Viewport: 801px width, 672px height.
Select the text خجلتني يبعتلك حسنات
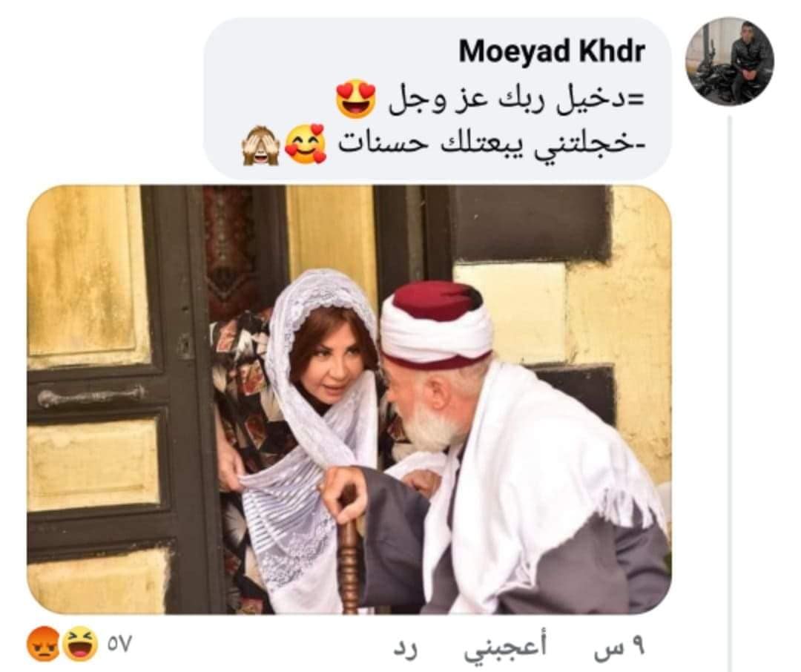coord(492,144)
